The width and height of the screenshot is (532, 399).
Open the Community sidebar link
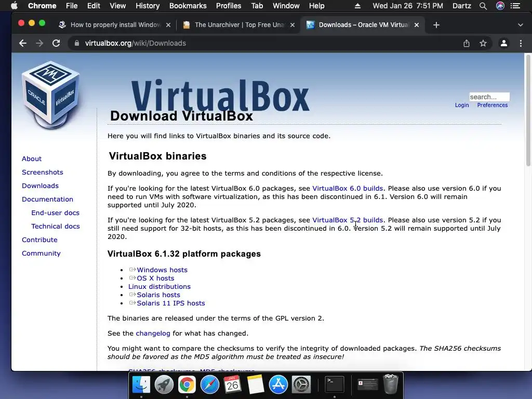(x=41, y=254)
